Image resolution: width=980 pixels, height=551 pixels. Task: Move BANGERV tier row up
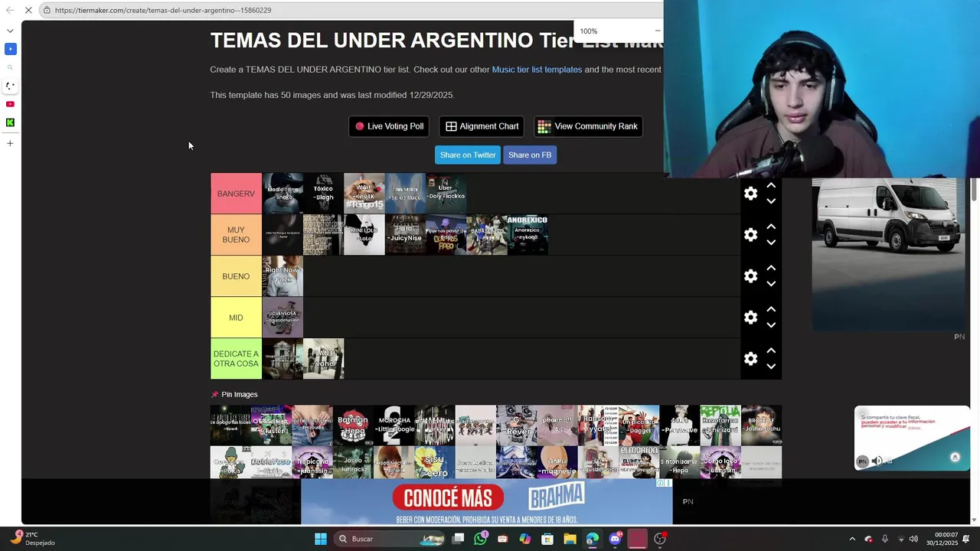tap(771, 185)
